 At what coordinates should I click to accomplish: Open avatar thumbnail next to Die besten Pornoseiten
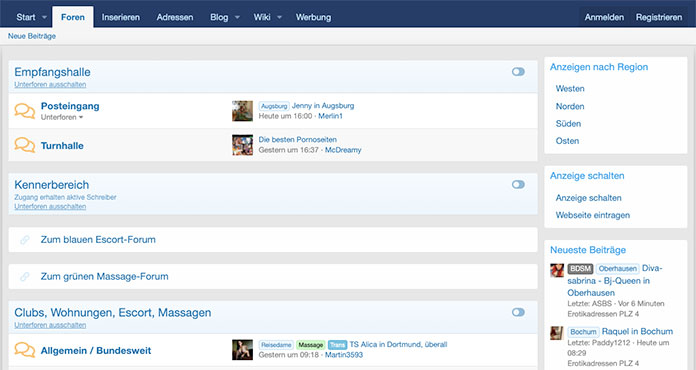click(x=242, y=145)
